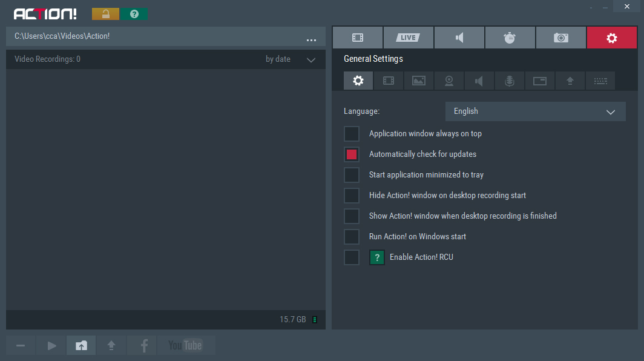This screenshot has height=361, width=644.
Task: Open the audio recording speaker tab
Action: tap(459, 38)
